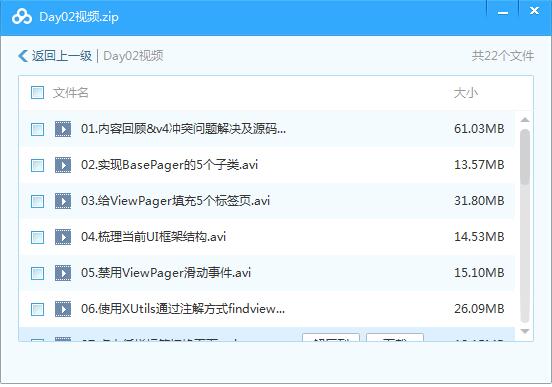The width and height of the screenshot is (552, 387).
Task: Close the Day02视频.zip window
Action: point(534,11)
